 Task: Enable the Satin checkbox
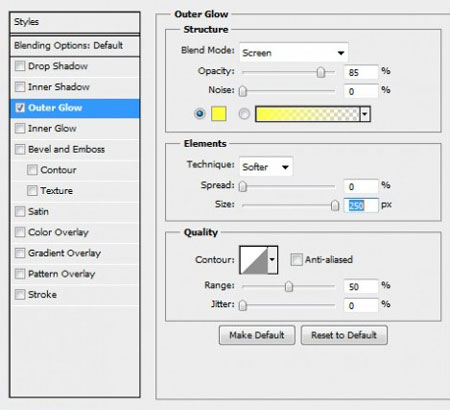pos(20,211)
